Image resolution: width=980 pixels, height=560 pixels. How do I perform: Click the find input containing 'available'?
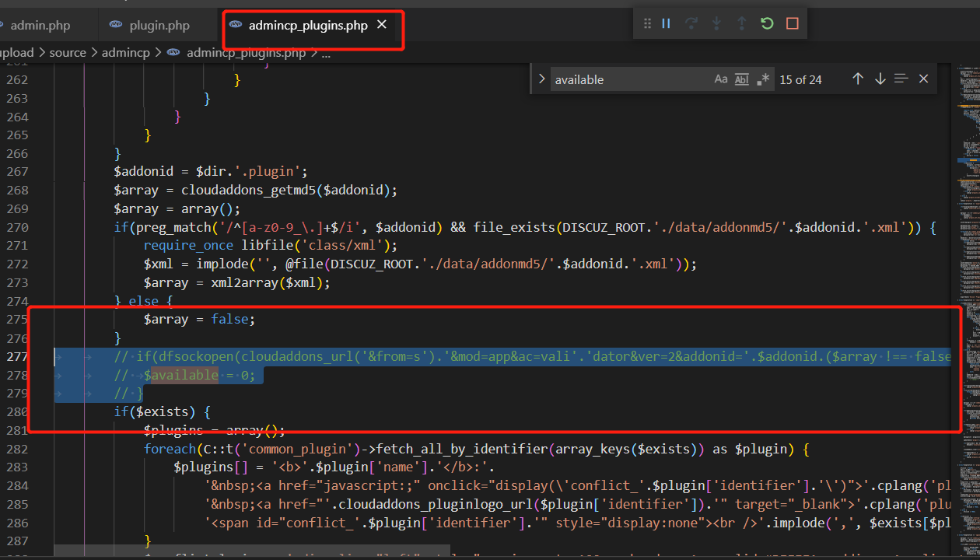[630, 79]
